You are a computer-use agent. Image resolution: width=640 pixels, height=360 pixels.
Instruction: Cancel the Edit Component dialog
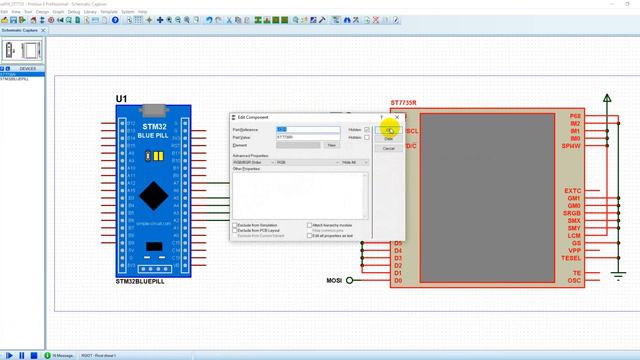click(389, 149)
